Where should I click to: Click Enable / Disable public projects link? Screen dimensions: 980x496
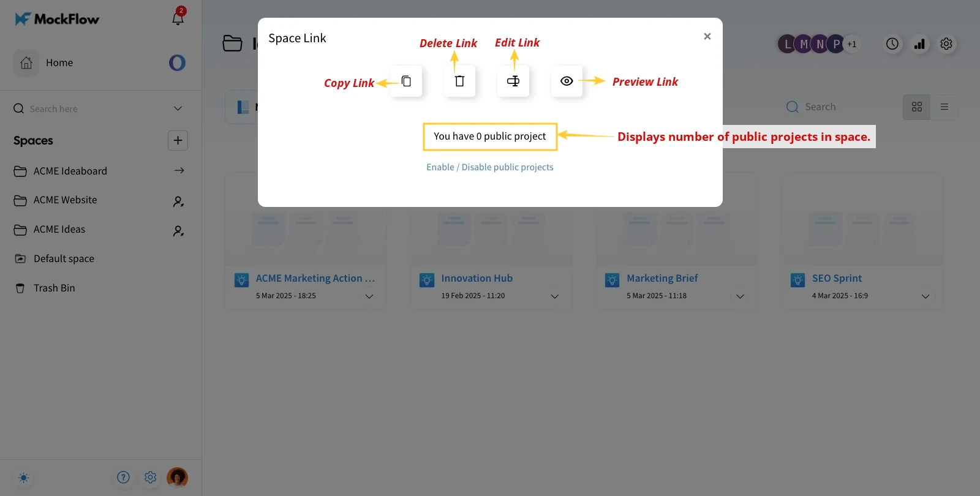click(490, 167)
